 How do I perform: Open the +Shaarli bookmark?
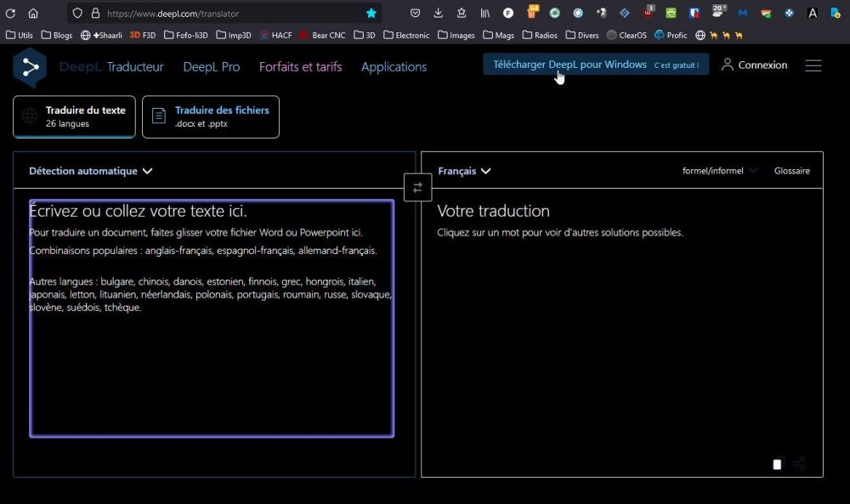click(x=101, y=35)
